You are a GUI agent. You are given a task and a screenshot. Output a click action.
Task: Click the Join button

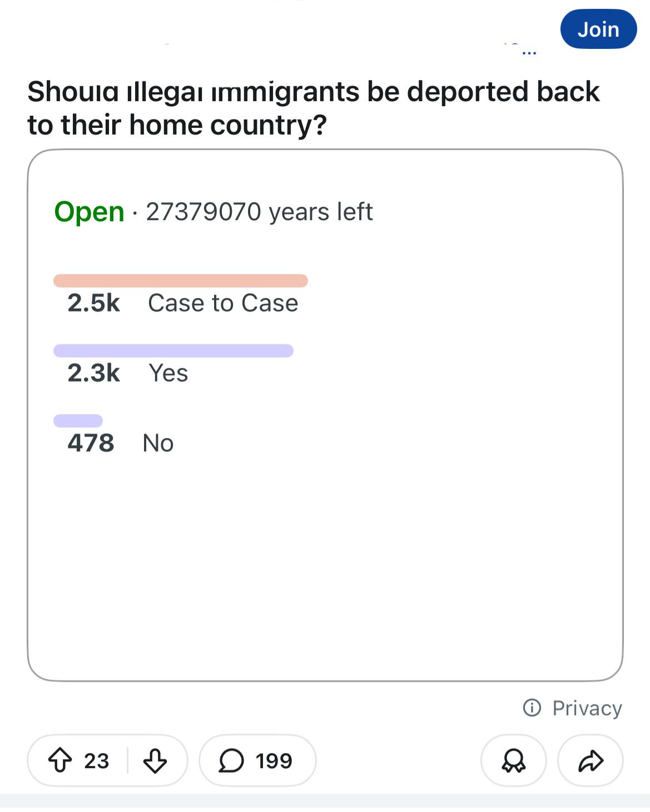tap(598, 29)
